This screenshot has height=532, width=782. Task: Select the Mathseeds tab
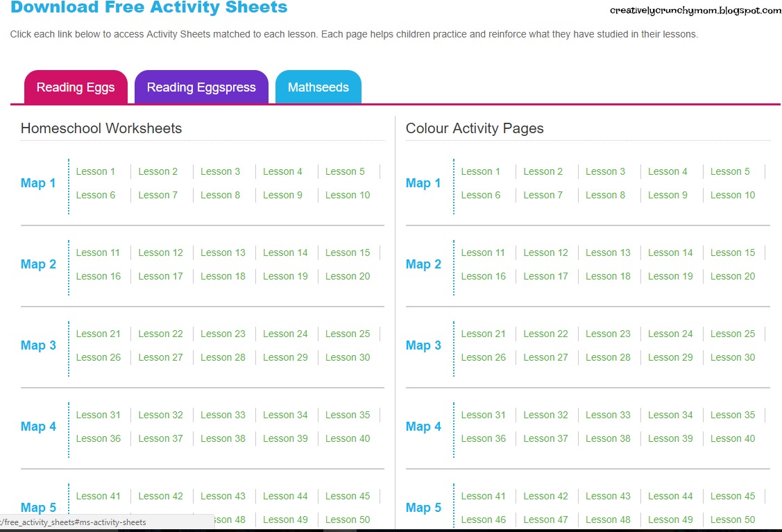318,87
